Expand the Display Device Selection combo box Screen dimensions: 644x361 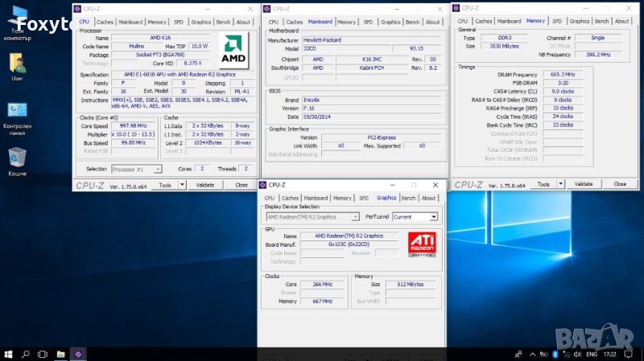(355, 217)
